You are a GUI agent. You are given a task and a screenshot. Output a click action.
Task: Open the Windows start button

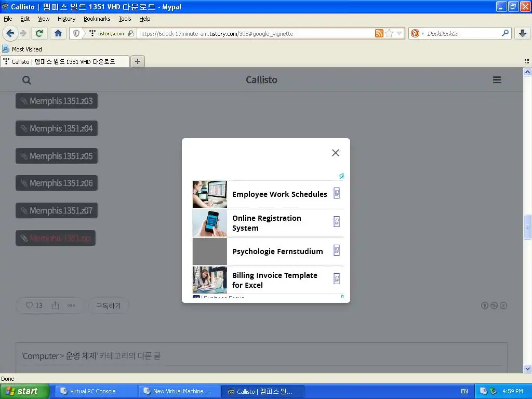pos(25,391)
